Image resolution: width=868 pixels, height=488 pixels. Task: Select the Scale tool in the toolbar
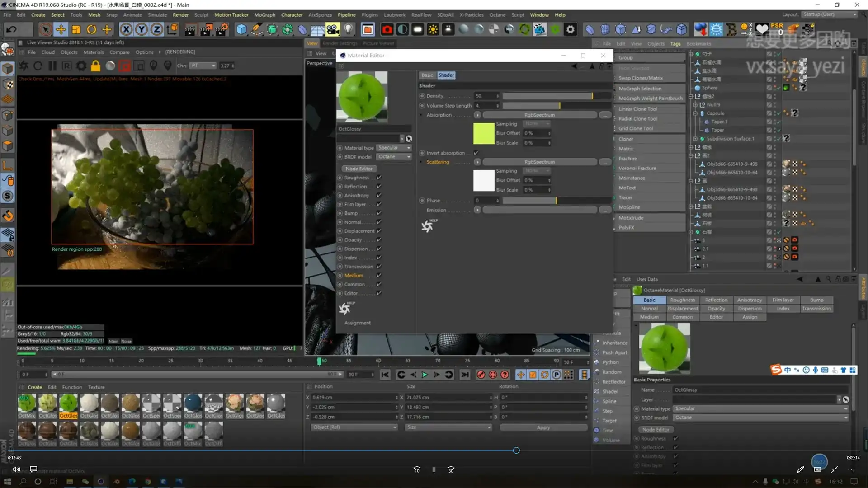coord(75,29)
